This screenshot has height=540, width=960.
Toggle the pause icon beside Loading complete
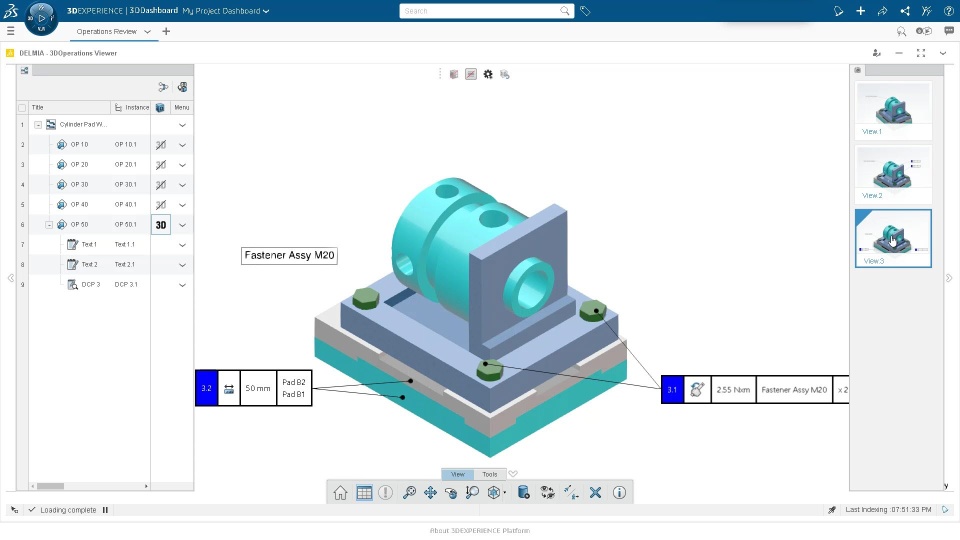[x=105, y=510]
